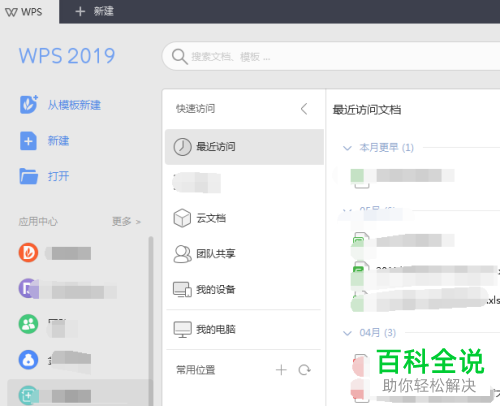Collapse the 04月 (3) group

[347, 333]
